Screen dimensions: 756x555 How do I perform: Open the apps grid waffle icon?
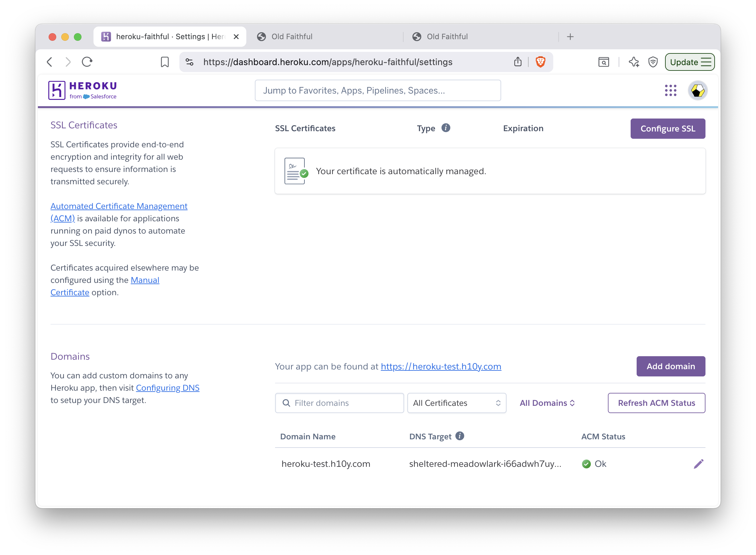pos(670,90)
